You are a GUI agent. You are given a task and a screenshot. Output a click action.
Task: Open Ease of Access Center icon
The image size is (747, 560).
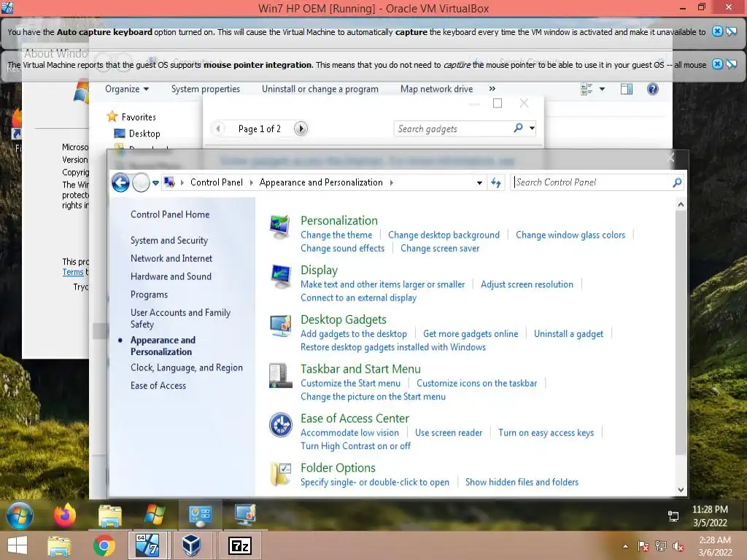click(x=280, y=425)
